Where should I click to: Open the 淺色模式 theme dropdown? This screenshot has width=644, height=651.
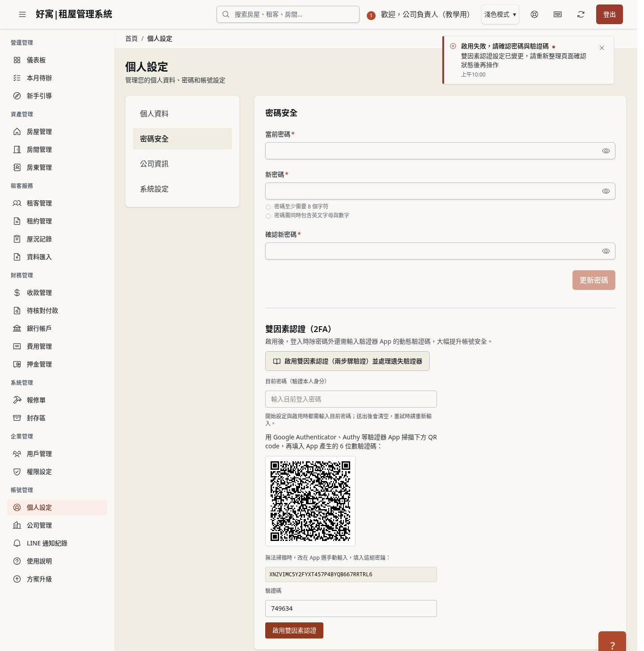500,14
